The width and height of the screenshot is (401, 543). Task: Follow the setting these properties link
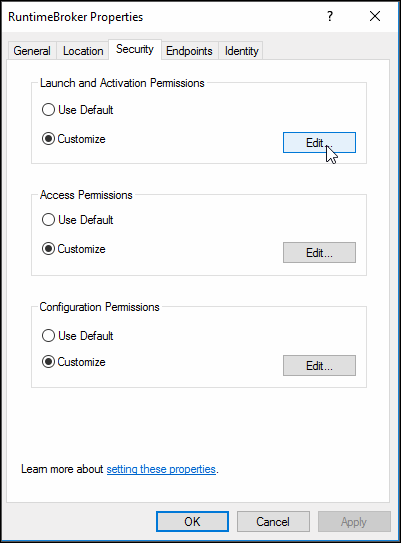click(161, 469)
